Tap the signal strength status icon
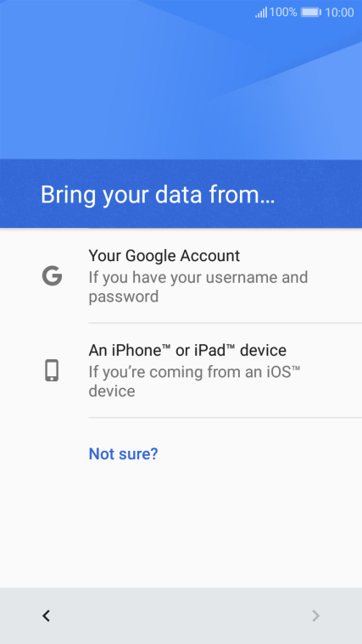This screenshot has width=362, height=644. [x=261, y=13]
